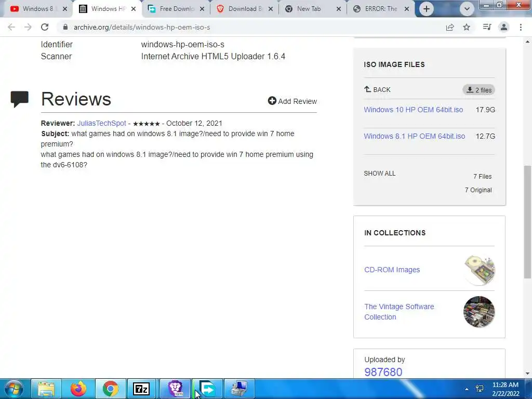Viewport: 532px width, 399px height.
Task: Share this page from the address bar
Action: [450, 27]
